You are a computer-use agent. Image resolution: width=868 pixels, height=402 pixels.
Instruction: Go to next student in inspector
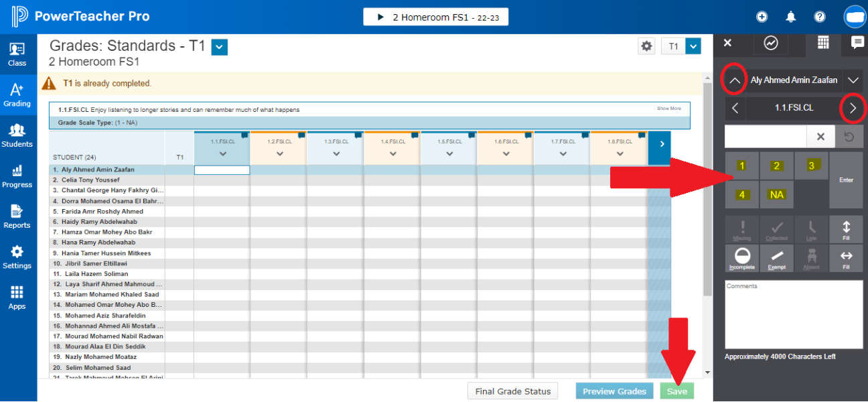pos(853,80)
